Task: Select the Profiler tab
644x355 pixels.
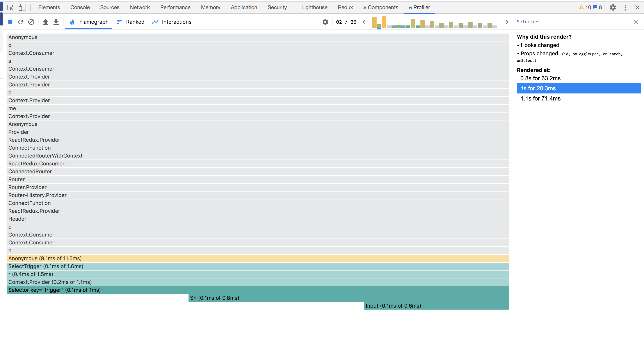Action: 419,7
